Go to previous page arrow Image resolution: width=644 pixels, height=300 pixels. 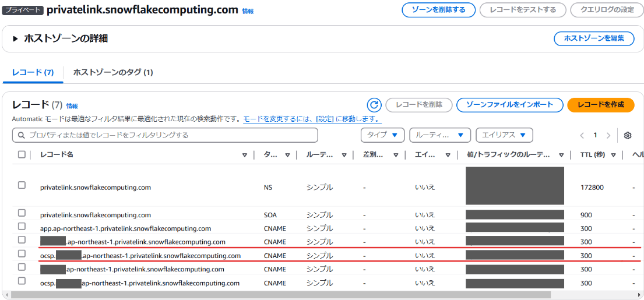pos(582,135)
